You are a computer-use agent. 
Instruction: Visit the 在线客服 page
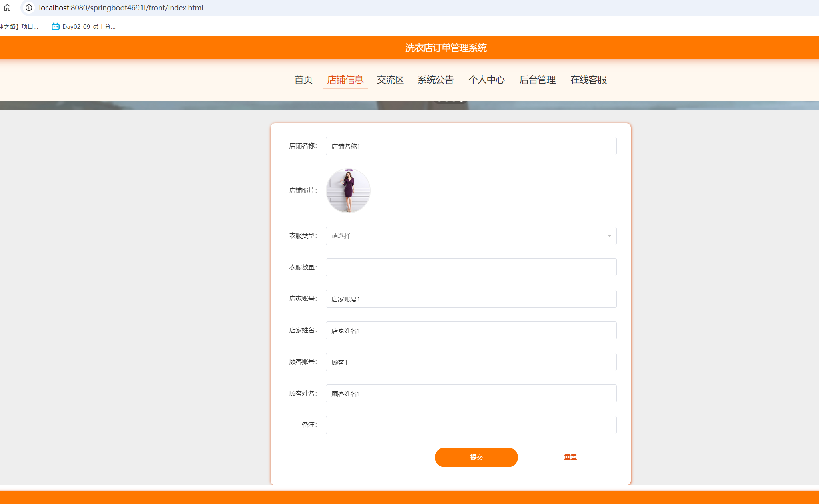pos(588,80)
